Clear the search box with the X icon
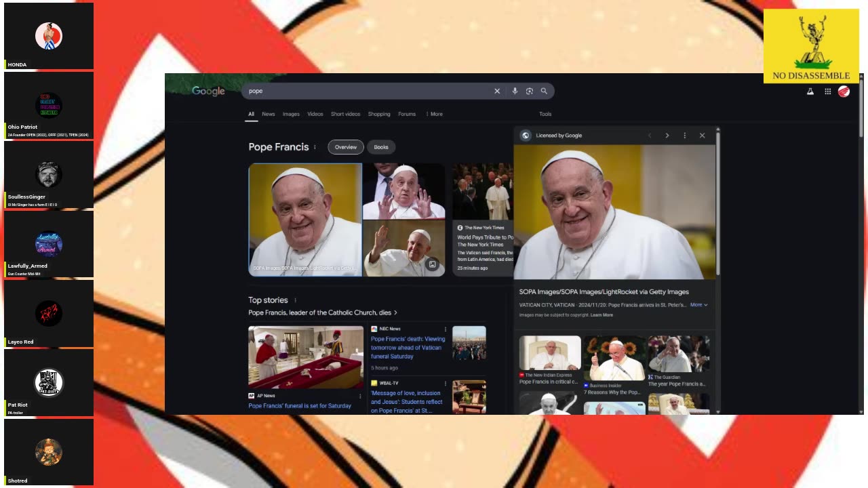The width and height of the screenshot is (868, 488). point(497,91)
